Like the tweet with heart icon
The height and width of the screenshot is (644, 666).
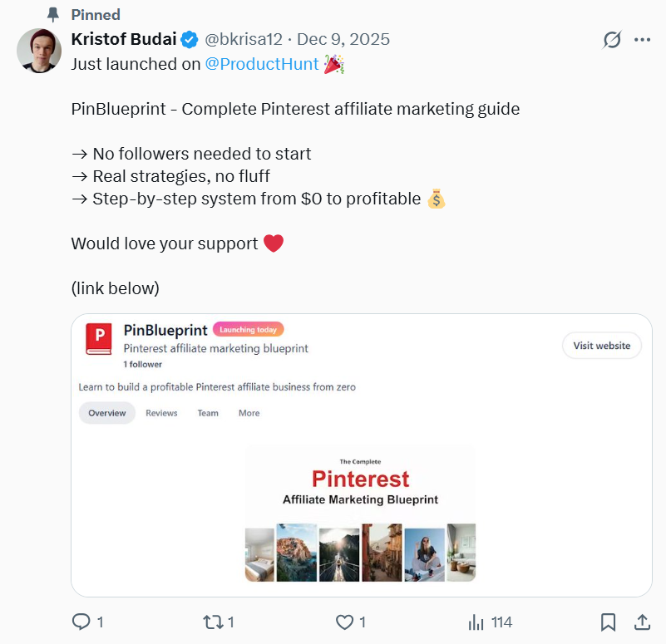tap(344, 622)
